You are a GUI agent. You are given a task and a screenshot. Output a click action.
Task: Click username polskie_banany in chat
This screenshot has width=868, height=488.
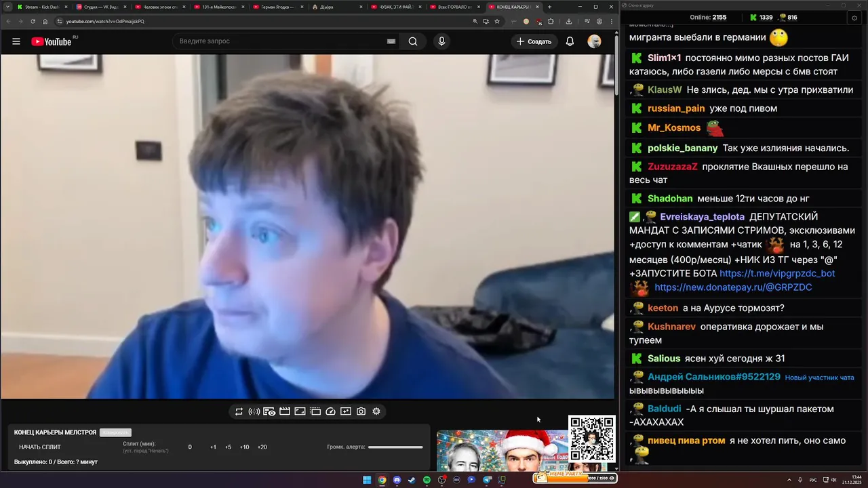point(682,148)
